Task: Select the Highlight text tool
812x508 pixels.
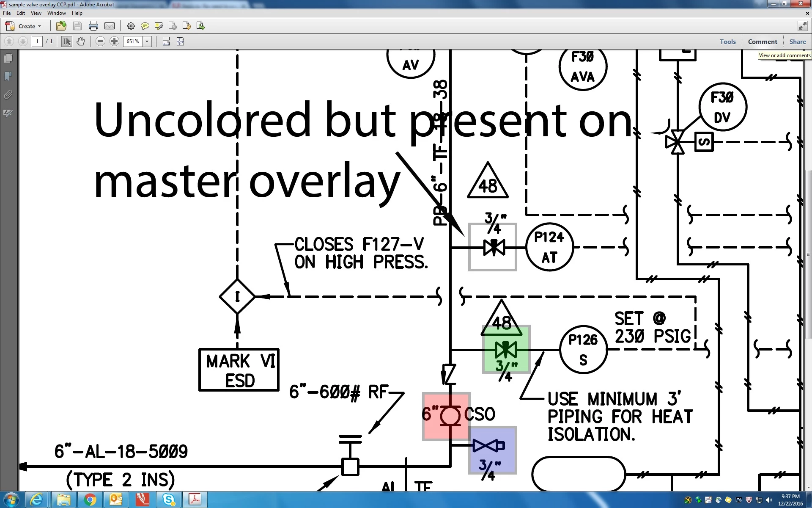Action: pos(159,26)
